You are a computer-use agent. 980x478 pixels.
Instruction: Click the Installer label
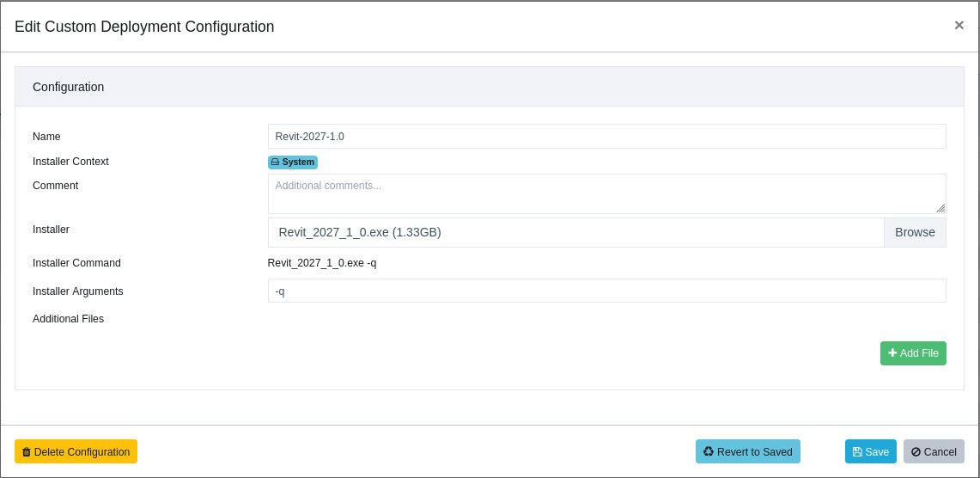point(52,229)
